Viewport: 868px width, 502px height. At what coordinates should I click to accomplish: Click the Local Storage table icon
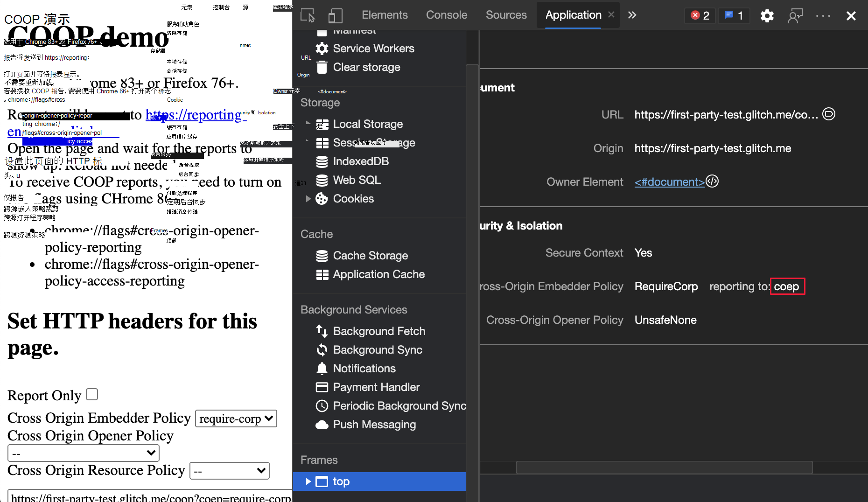[322, 124]
